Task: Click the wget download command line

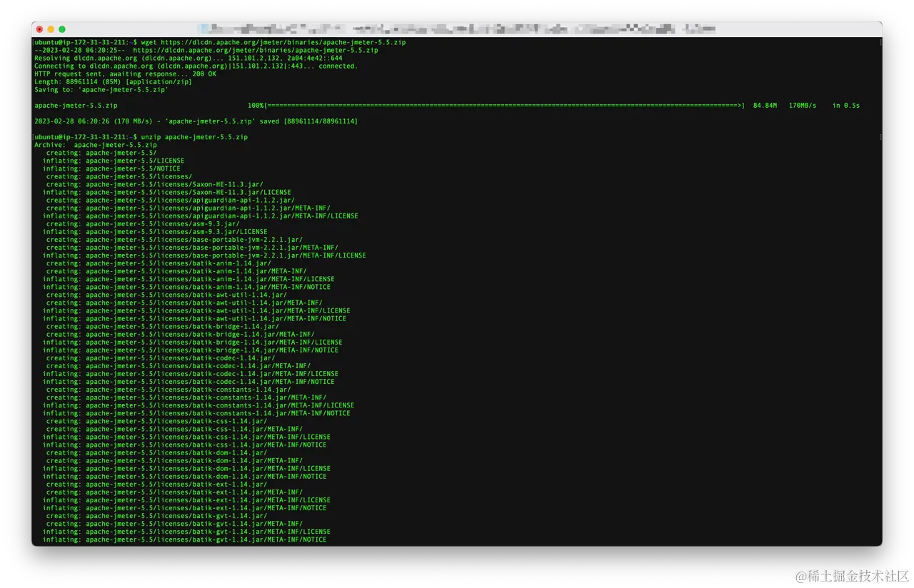Action: pyautogui.click(x=220, y=43)
